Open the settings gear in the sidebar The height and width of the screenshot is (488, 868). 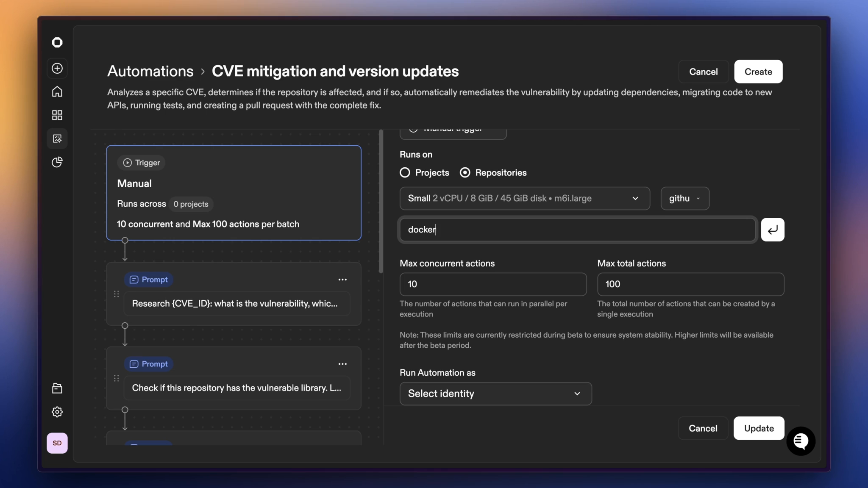57,412
